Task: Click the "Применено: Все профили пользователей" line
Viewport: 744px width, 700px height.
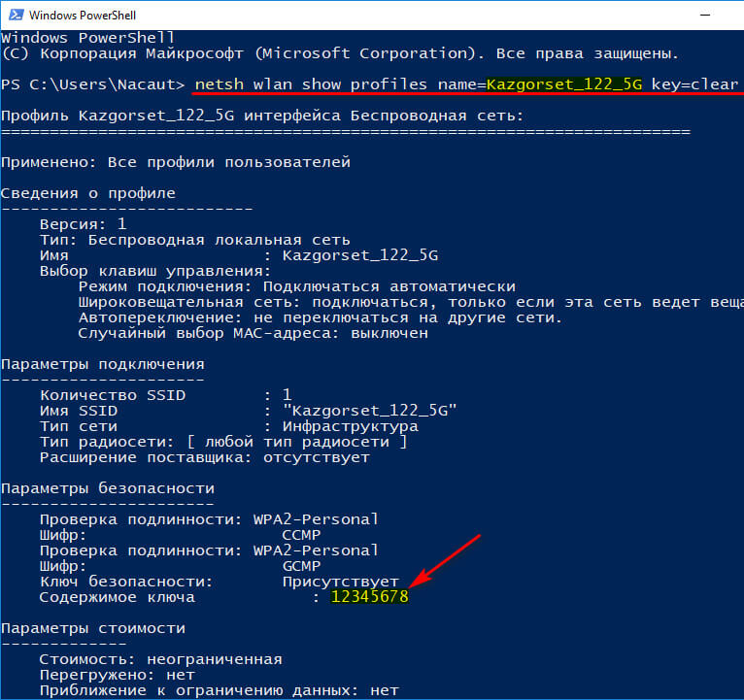Action: tap(176, 162)
